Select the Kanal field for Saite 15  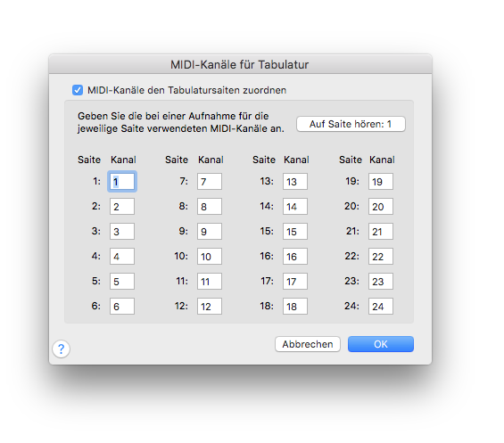pos(295,231)
